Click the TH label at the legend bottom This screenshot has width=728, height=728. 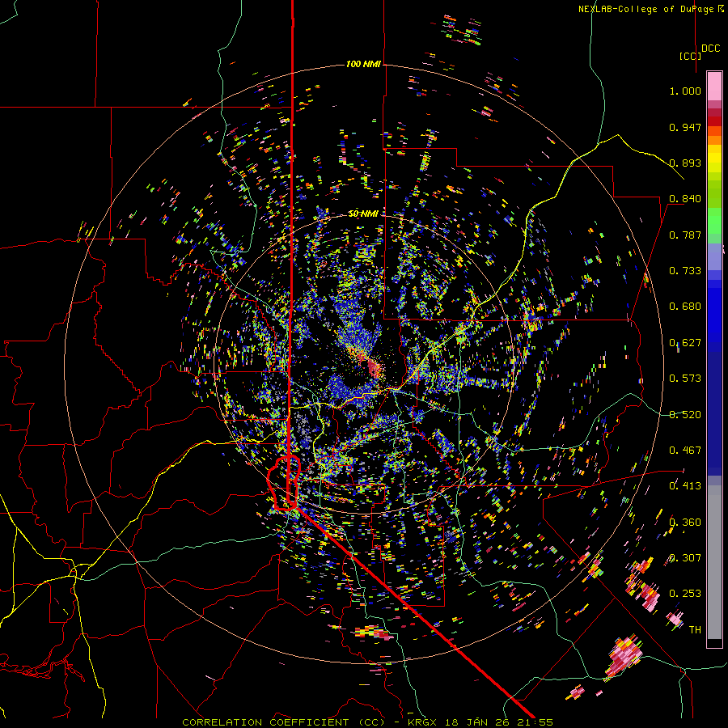[x=695, y=630]
